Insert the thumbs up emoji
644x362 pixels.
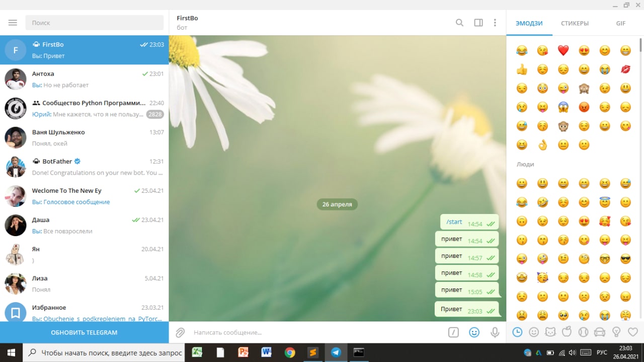pos(522,69)
